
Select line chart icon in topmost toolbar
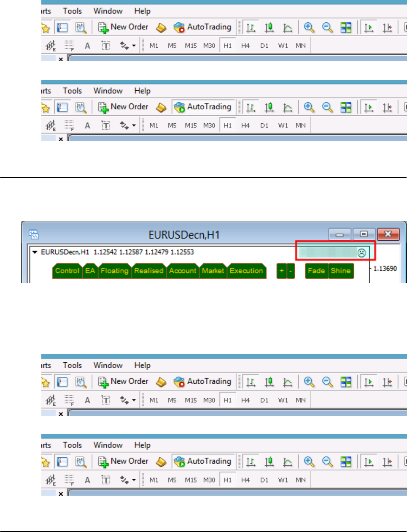(x=288, y=28)
